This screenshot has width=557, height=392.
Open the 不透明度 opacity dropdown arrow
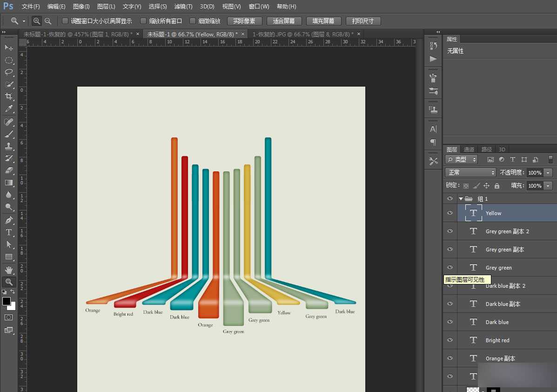coord(548,173)
